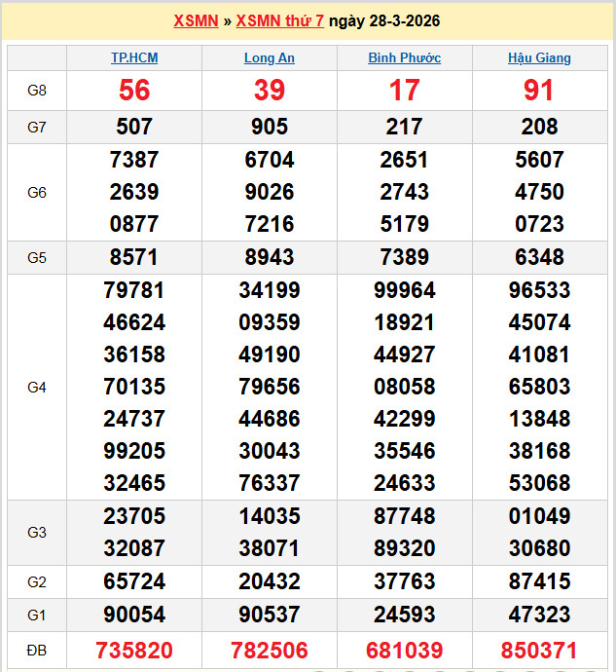Image resolution: width=616 pixels, height=672 pixels.
Task: Open the XSMN link in the header
Action: tap(196, 21)
